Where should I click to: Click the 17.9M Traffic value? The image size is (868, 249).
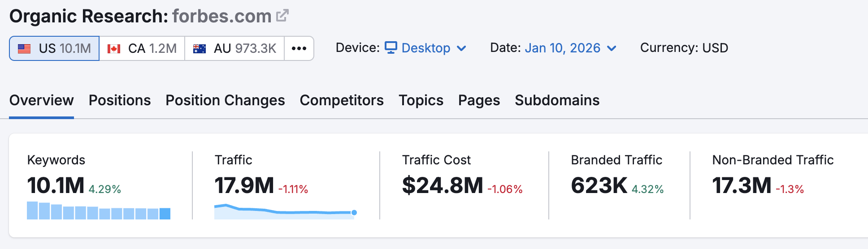(x=244, y=185)
